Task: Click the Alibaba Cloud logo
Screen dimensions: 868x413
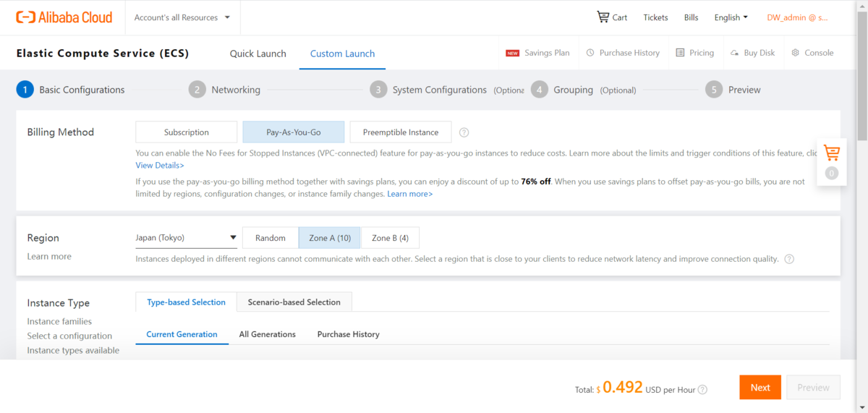Action: click(x=64, y=17)
